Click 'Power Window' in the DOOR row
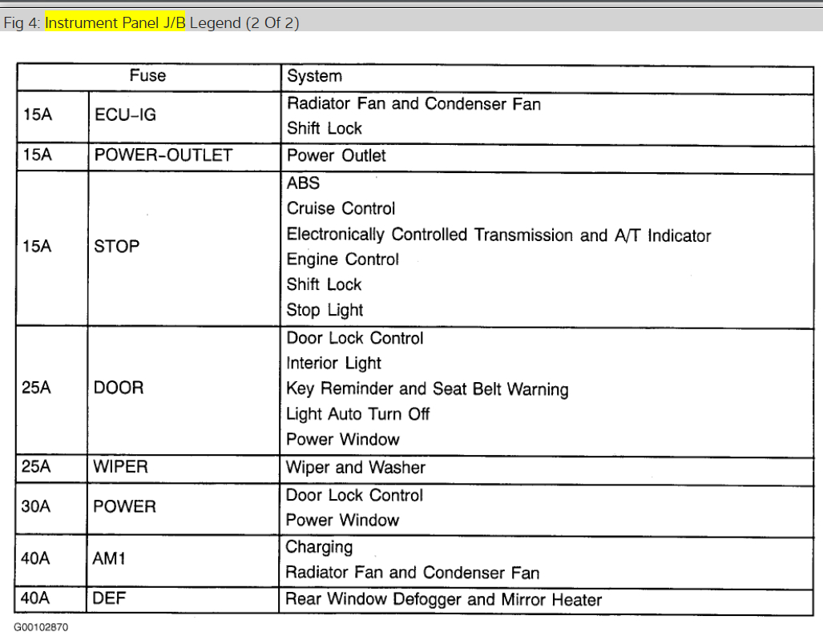Image resolution: width=823 pixels, height=644 pixels. click(x=343, y=440)
